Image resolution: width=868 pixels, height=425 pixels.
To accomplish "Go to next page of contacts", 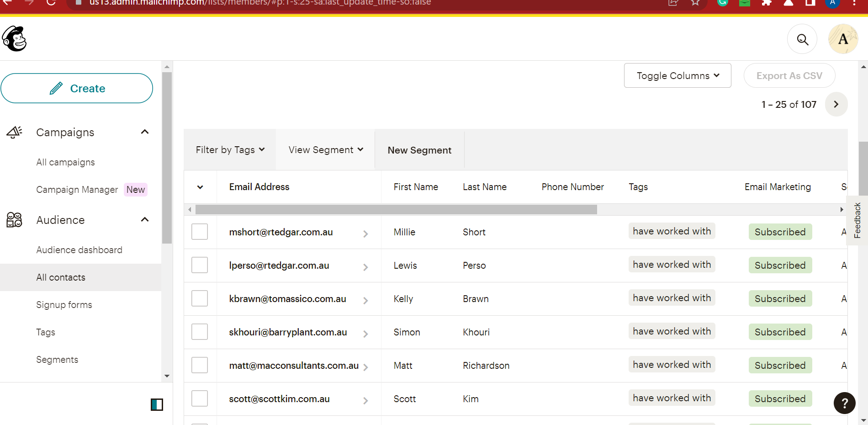I will tap(836, 104).
